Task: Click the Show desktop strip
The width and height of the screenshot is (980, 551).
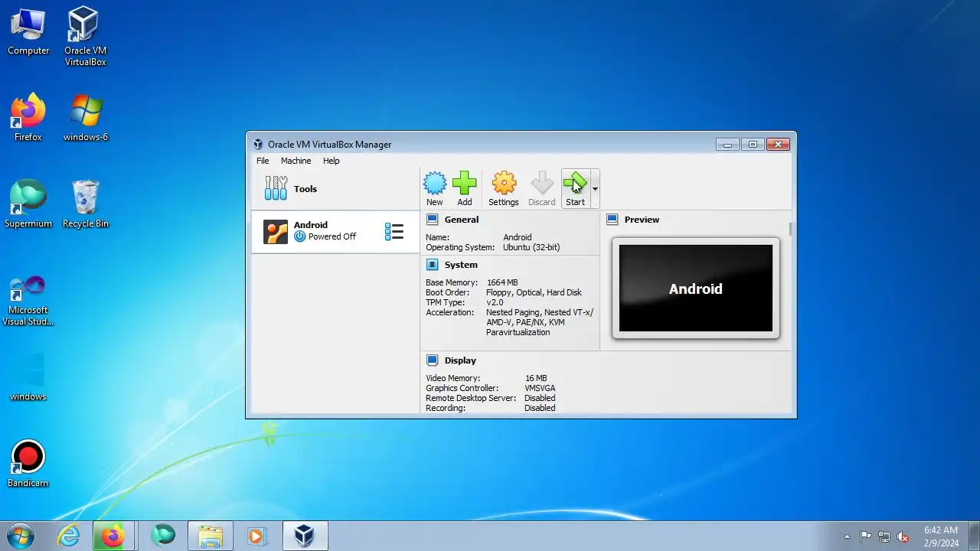Action: [974, 536]
